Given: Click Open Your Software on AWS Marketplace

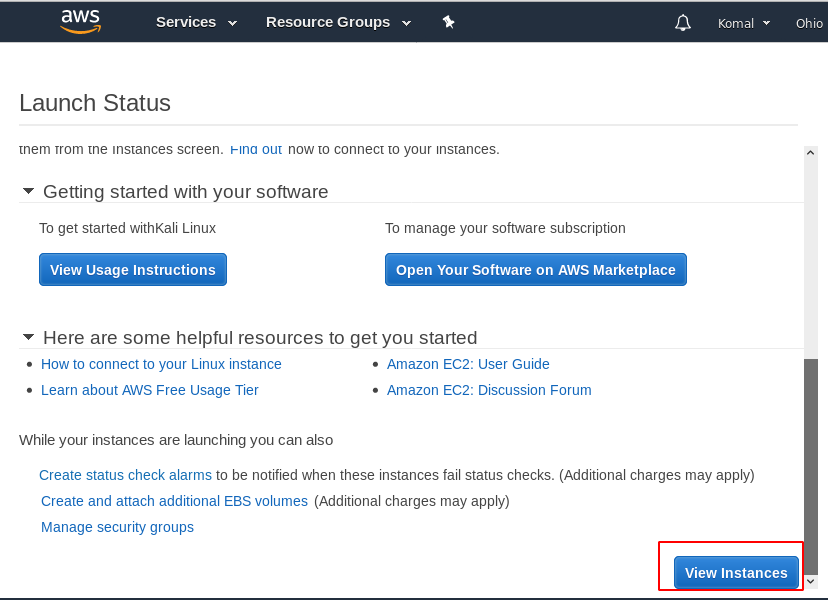Looking at the screenshot, I should pos(535,270).
